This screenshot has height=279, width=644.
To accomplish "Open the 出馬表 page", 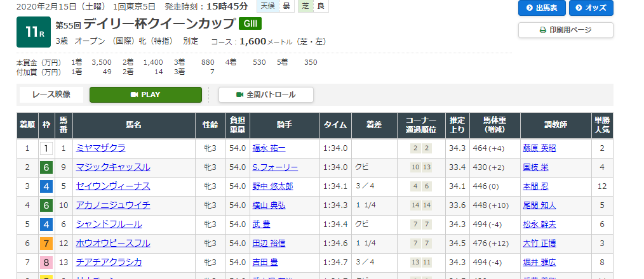I will coord(542,8).
